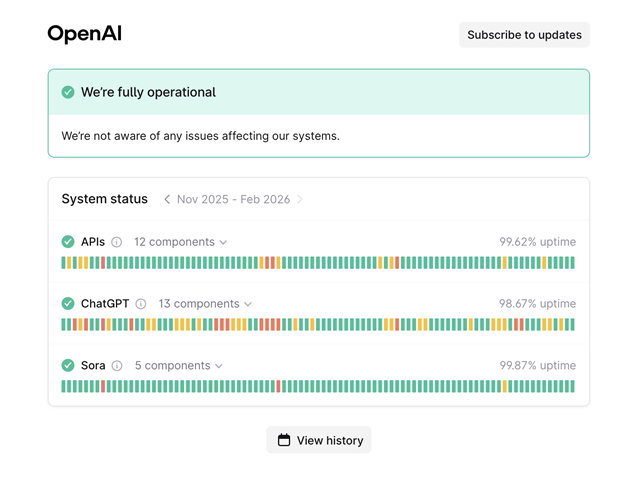Open View history

click(x=318, y=440)
